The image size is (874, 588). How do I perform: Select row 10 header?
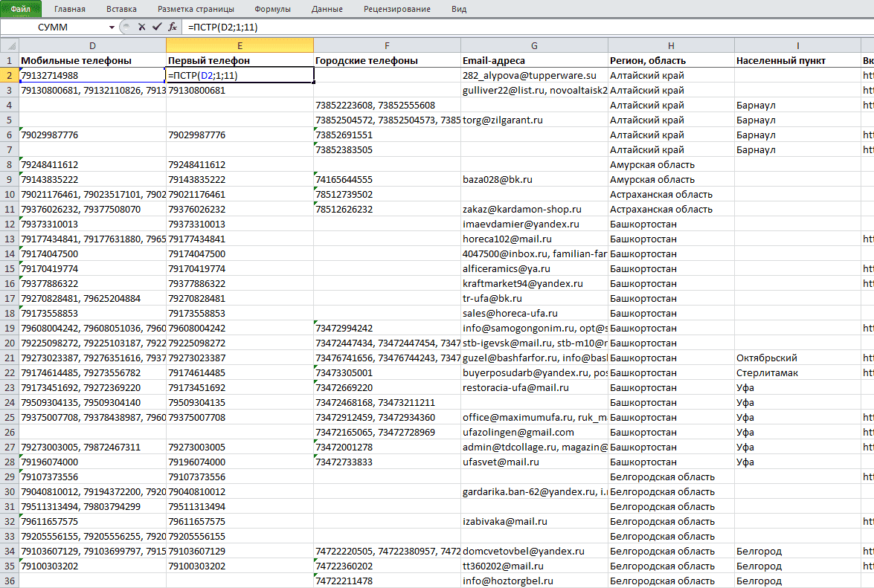(x=10, y=194)
